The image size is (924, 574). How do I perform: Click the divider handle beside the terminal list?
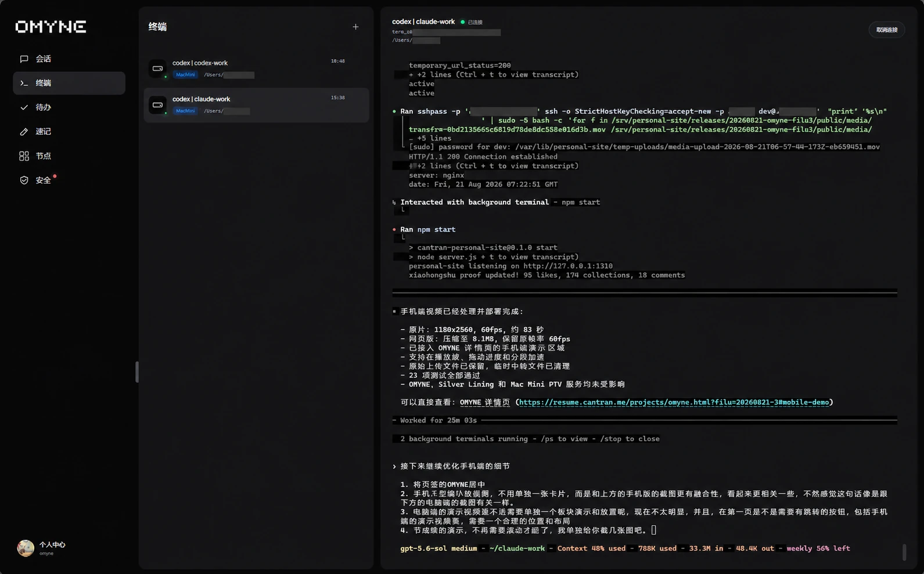(137, 372)
